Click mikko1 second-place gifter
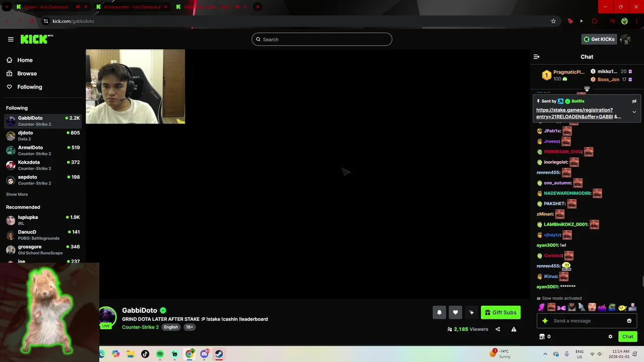This screenshot has height=362, width=644. 607,71
